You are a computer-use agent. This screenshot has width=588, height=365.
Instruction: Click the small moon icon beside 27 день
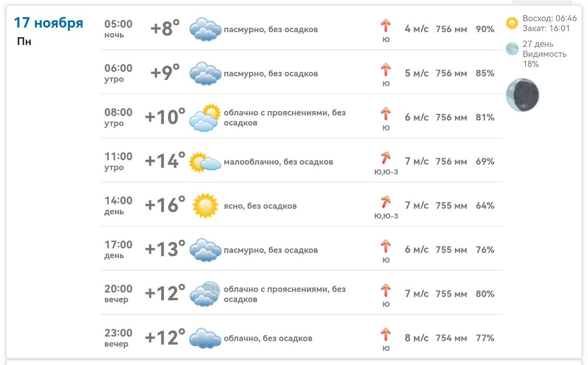click(x=512, y=49)
